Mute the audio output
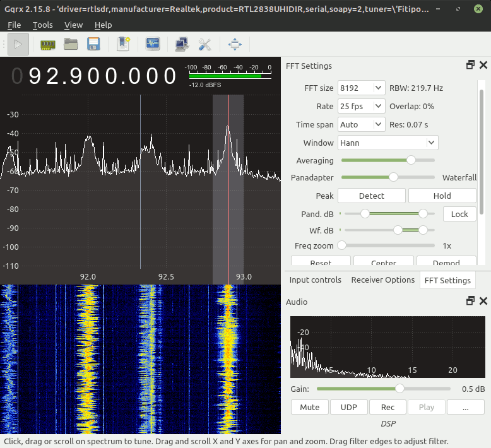Image resolution: width=491 pixels, height=448 pixels. pos(310,407)
